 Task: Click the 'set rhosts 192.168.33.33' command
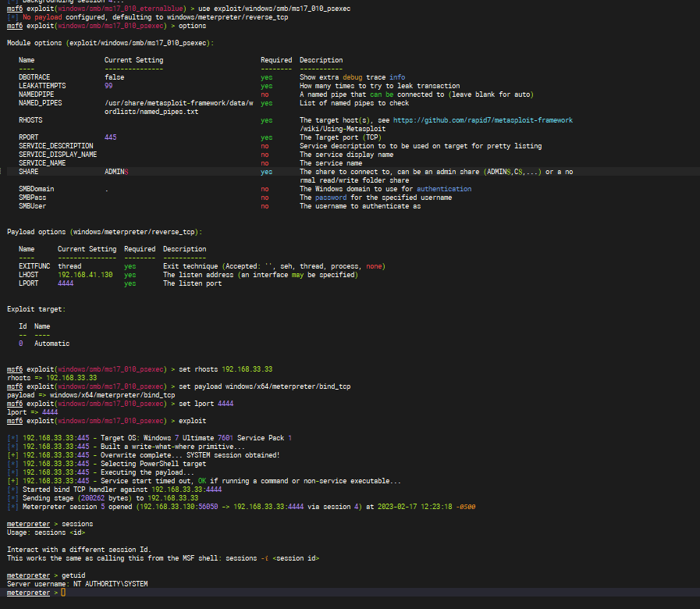226,369
